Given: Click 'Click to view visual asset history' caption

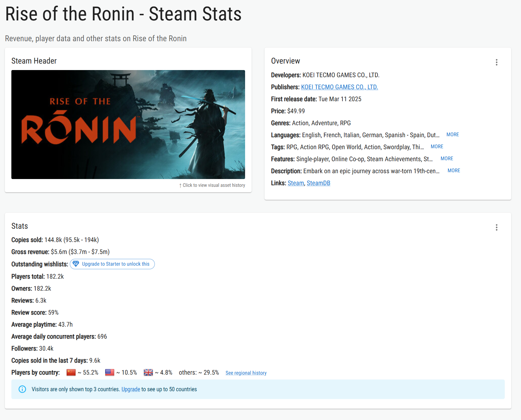Looking at the screenshot, I should [212, 185].
